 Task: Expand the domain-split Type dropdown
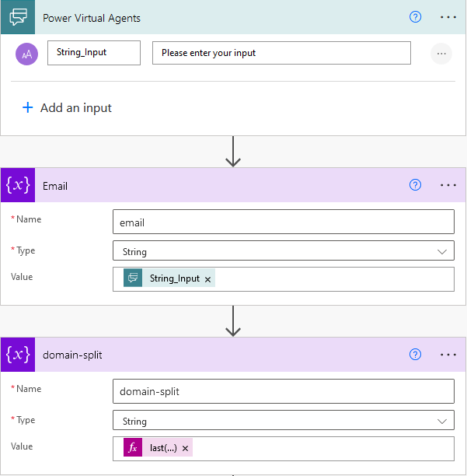tap(284, 420)
